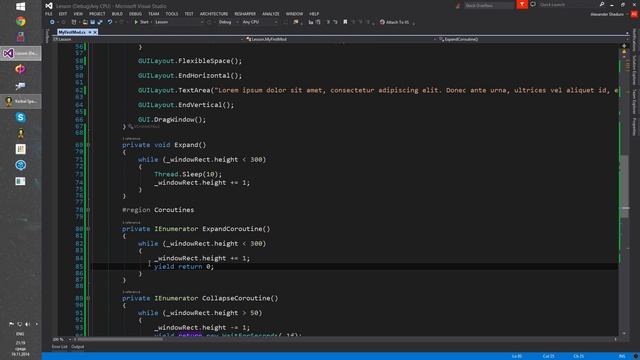Click the red notifications flag icon
Viewport: 640px width, 360px height.
point(522,4)
